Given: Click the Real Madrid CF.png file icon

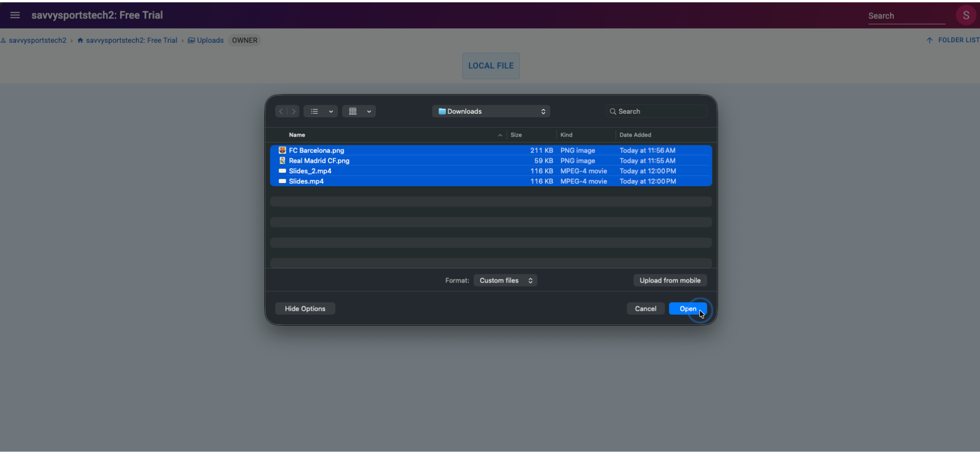Looking at the screenshot, I should pos(282,161).
